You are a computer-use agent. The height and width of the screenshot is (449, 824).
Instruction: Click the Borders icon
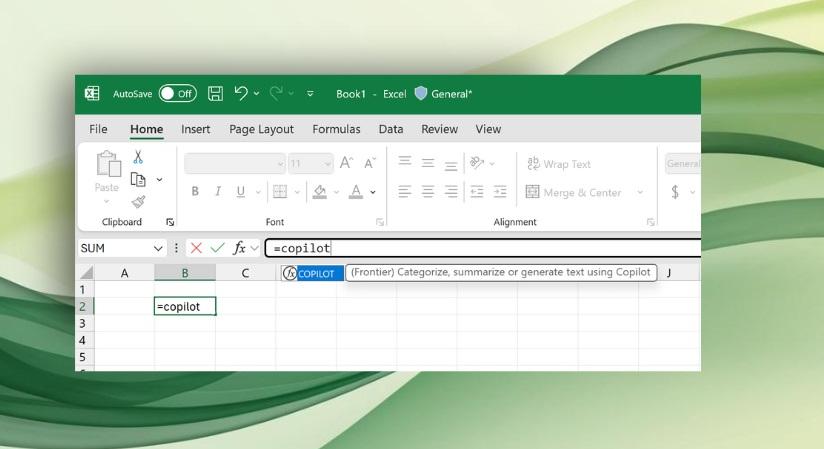[280, 192]
